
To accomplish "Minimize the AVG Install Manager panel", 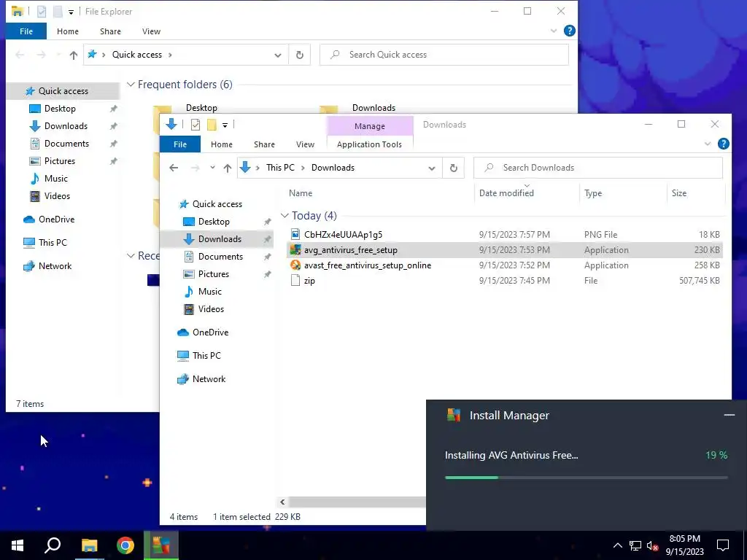I will pyautogui.click(x=729, y=415).
